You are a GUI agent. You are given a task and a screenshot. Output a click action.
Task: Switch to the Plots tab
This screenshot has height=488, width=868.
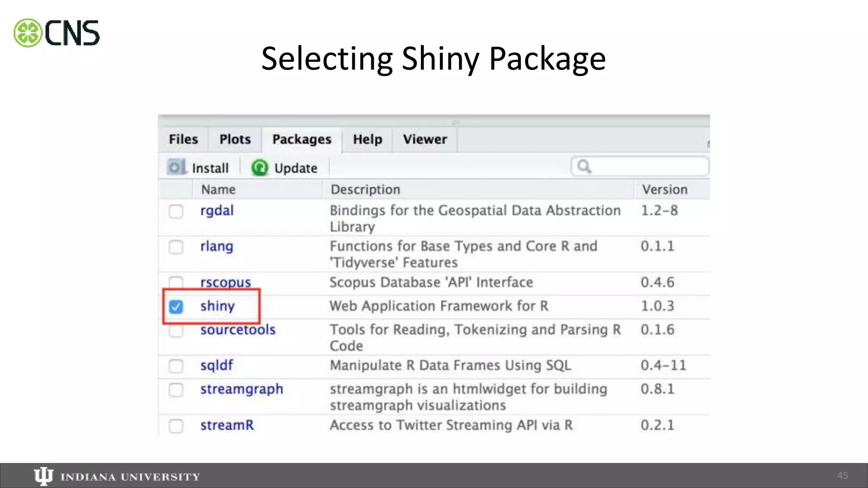tap(235, 139)
